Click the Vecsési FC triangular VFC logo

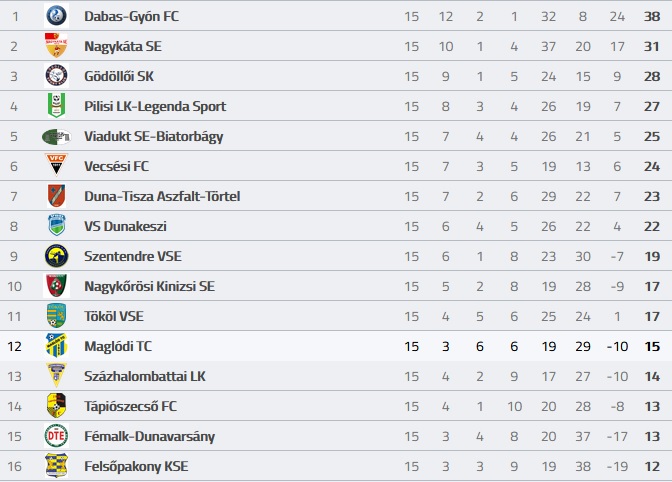56,165
